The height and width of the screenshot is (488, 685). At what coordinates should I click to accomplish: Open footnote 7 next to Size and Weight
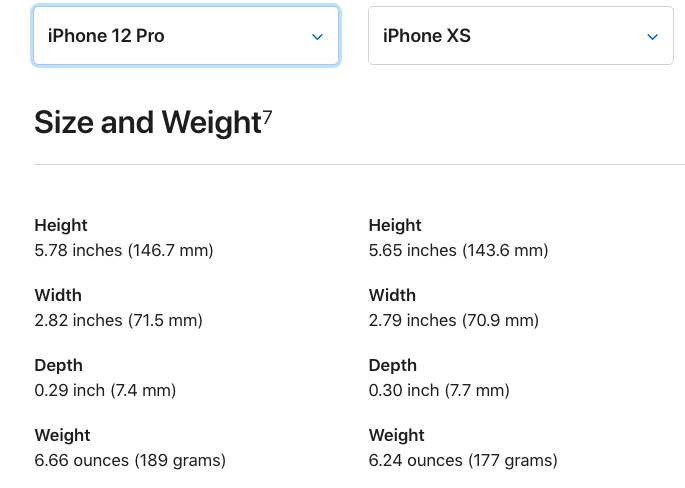(267, 117)
